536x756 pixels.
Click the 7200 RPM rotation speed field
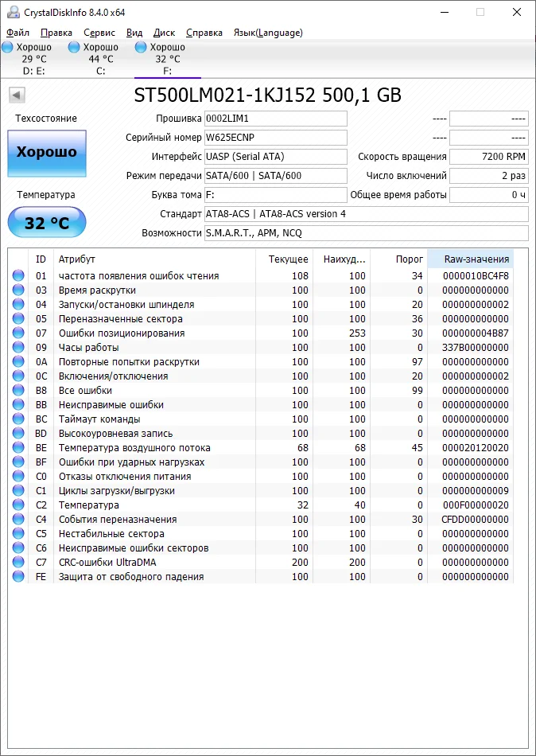489,157
